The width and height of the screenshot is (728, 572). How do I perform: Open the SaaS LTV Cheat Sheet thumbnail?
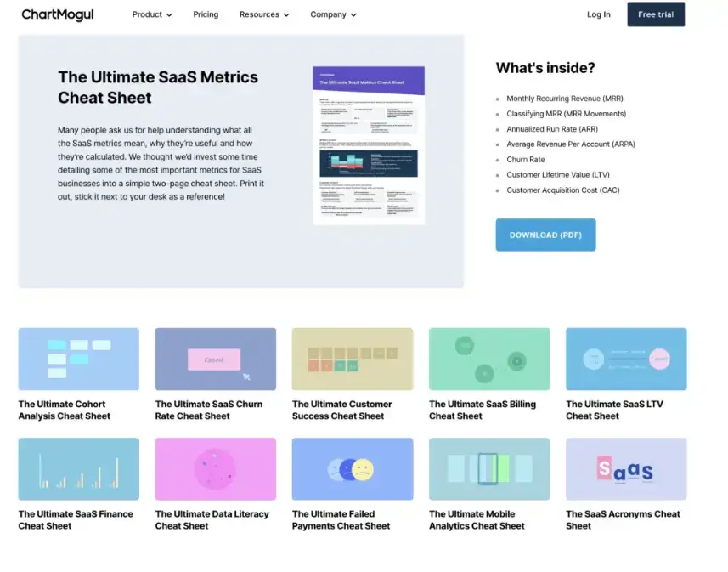625,358
